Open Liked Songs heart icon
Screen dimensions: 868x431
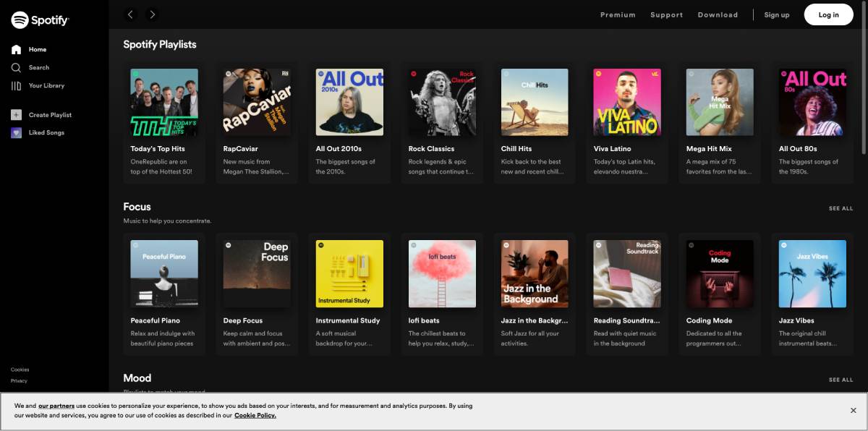click(x=16, y=133)
